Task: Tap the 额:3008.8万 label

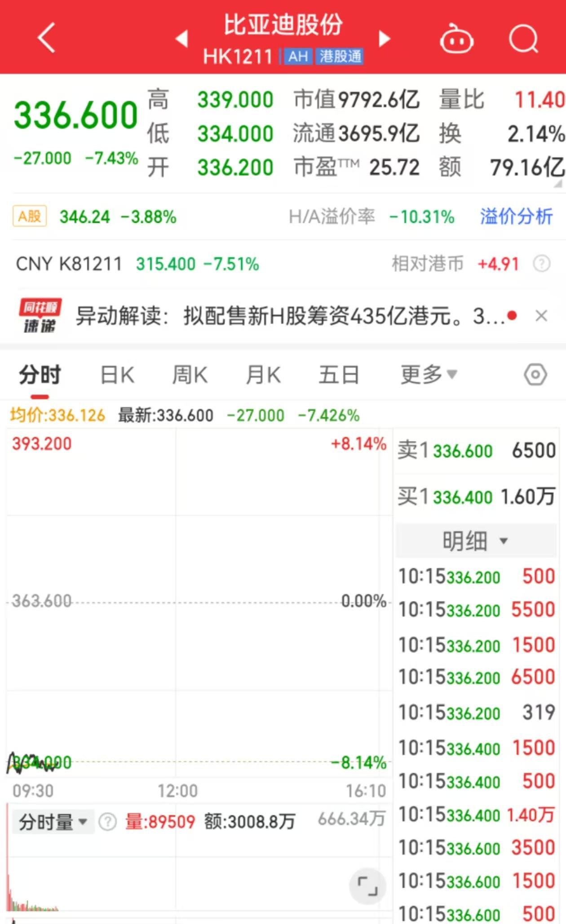Action: [250, 822]
